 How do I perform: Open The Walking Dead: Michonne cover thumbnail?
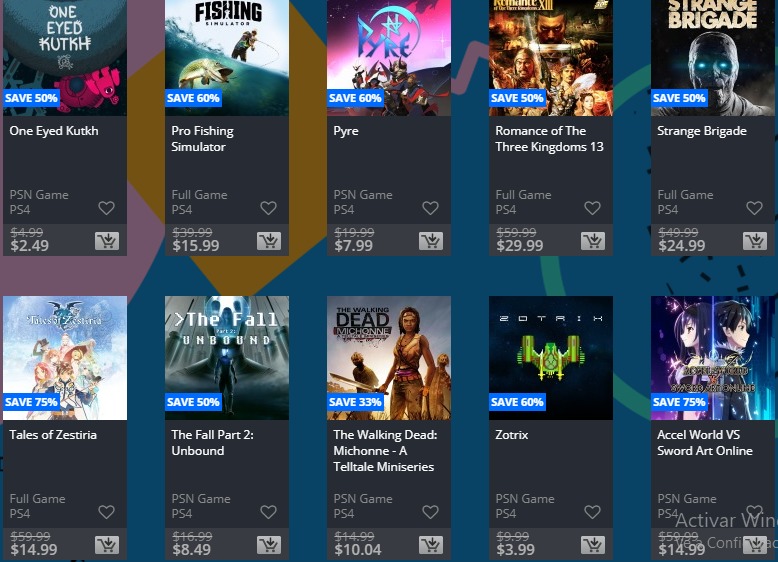click(389, 358)
